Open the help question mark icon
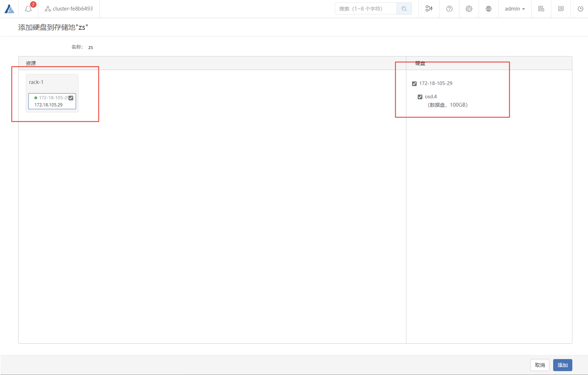The width and height of the screenshot is (588, 375). pos(449,9)
